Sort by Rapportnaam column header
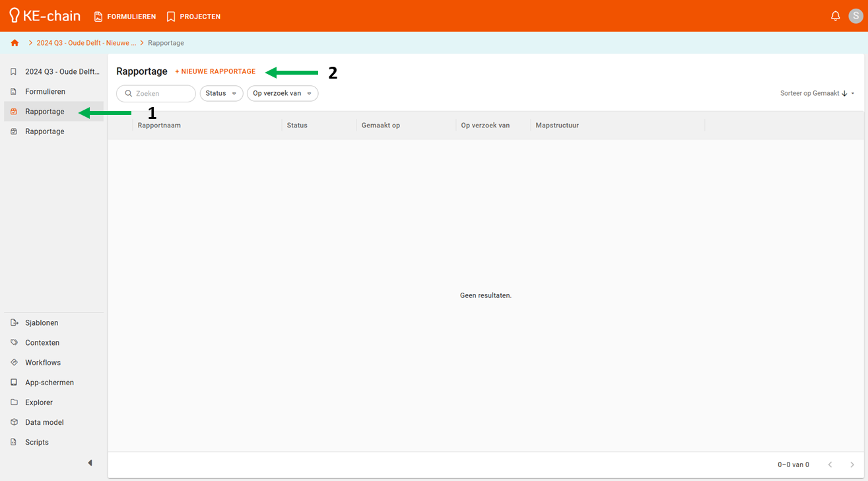868x481 pixels. click(x=159, y=126)
